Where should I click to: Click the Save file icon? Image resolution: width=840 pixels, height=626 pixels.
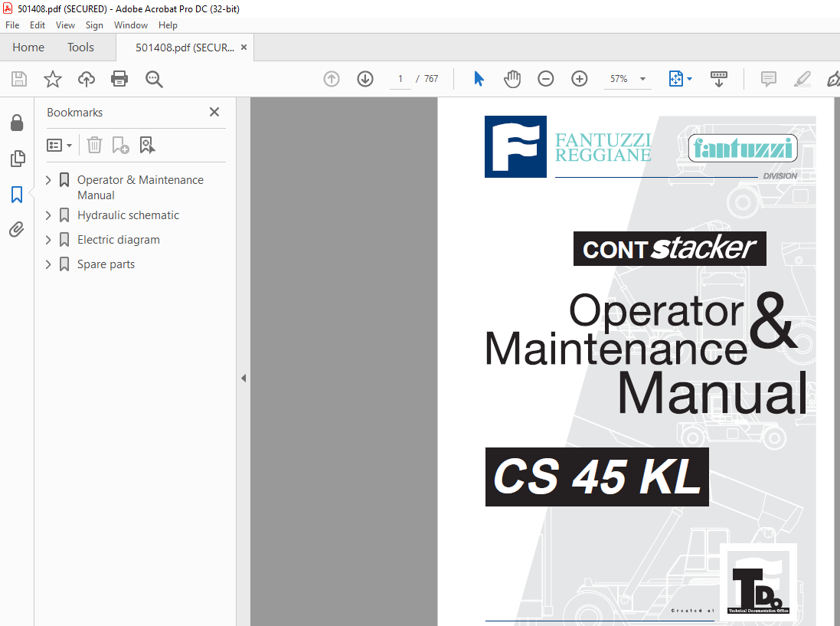(x=18, y=79)
